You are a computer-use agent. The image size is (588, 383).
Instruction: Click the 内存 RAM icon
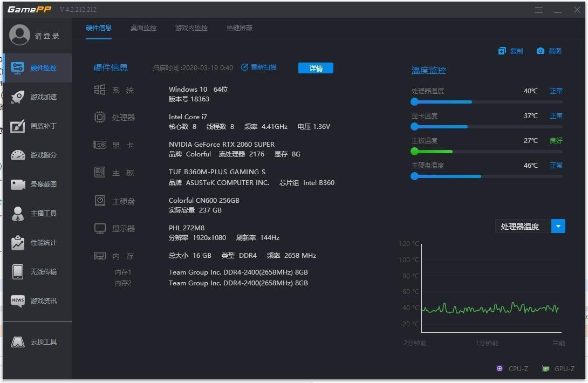point(99,256)
